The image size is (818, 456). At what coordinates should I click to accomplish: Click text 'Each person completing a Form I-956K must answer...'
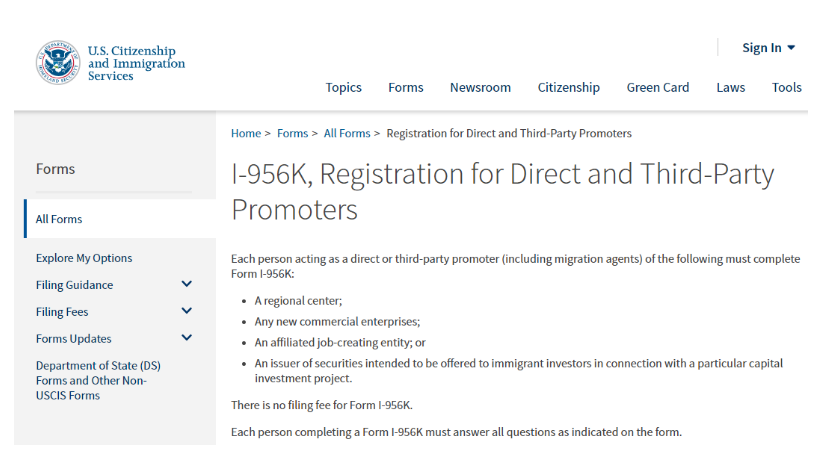[x=456, y=433]
